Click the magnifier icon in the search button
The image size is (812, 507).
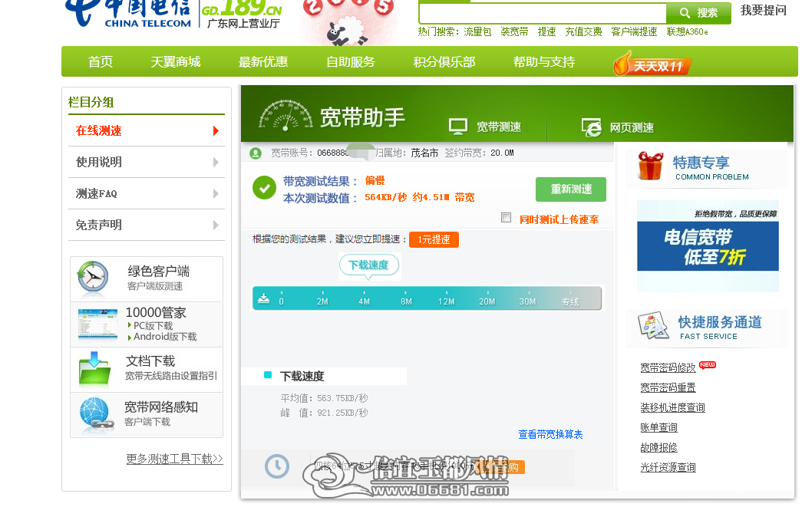[x=685, y=13]
